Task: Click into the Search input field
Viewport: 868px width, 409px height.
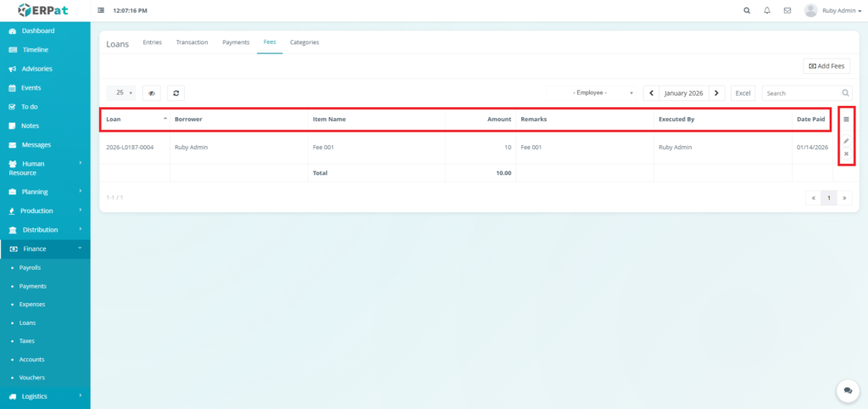Action: pyautogui.click(x=801, y=93)
